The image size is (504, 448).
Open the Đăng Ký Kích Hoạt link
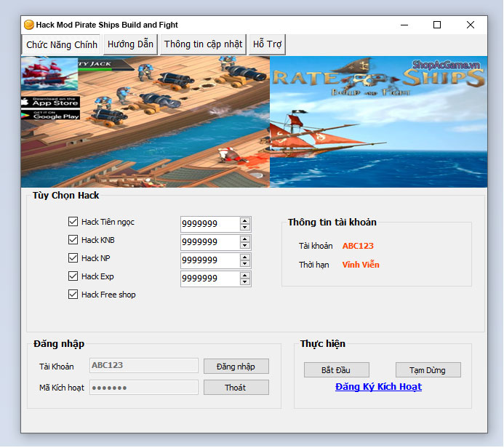coord(378,387)
